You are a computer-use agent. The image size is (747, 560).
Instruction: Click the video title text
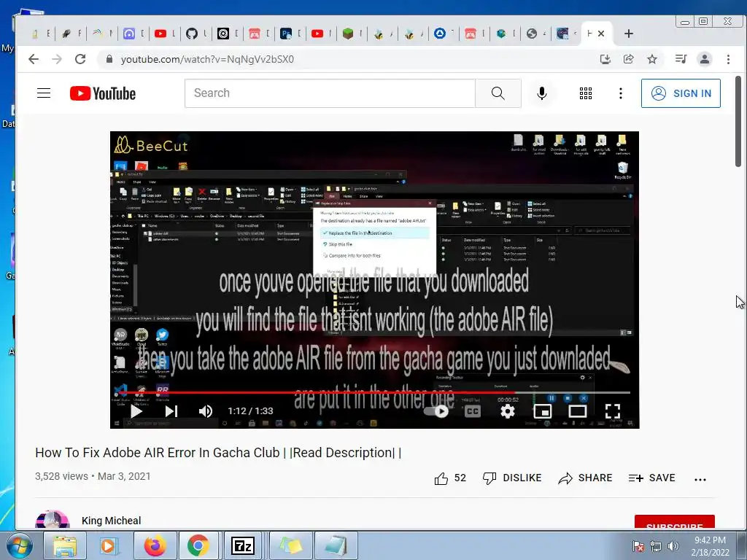point(218,453)
